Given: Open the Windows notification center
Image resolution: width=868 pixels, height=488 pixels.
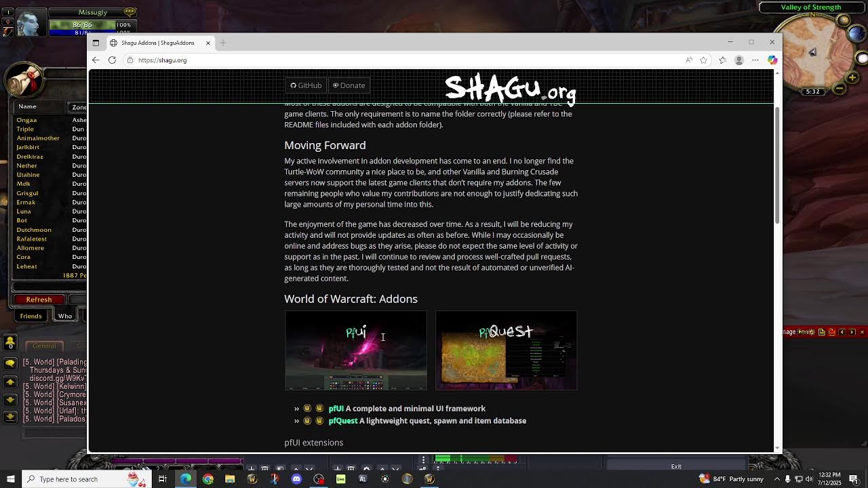Looking at the screenshot, I should click(x=853, y=479).
